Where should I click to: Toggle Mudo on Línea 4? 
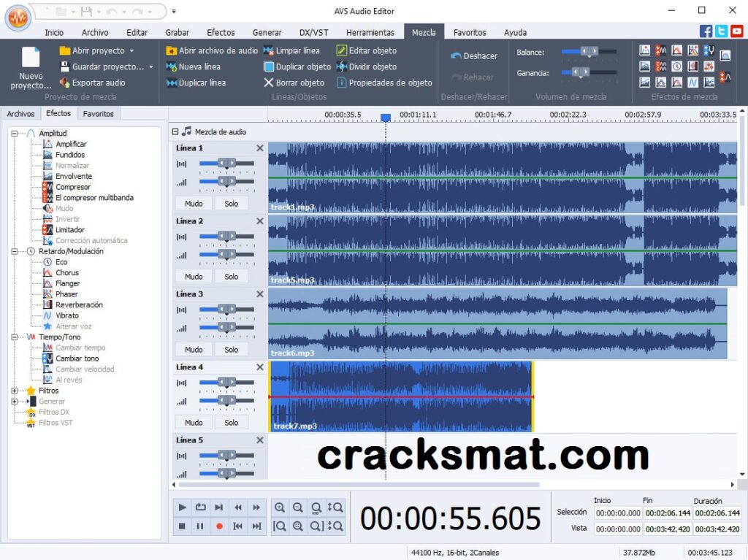[194, 423]
